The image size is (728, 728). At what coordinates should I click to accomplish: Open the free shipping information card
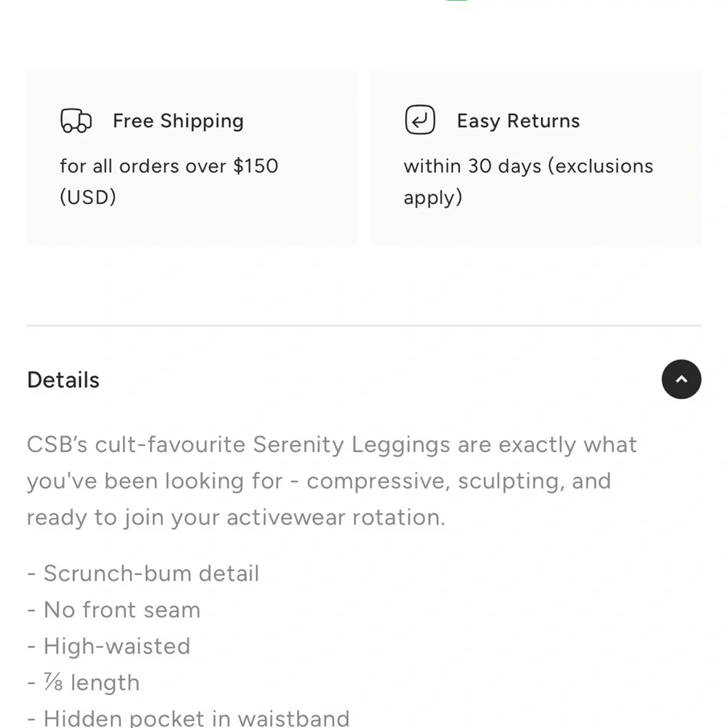(x=191, y=157)
